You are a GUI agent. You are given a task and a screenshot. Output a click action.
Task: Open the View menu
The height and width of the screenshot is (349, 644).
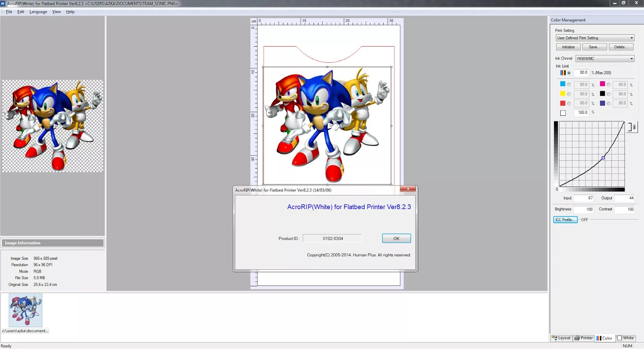pyautogui.click(x=56, y=12)
